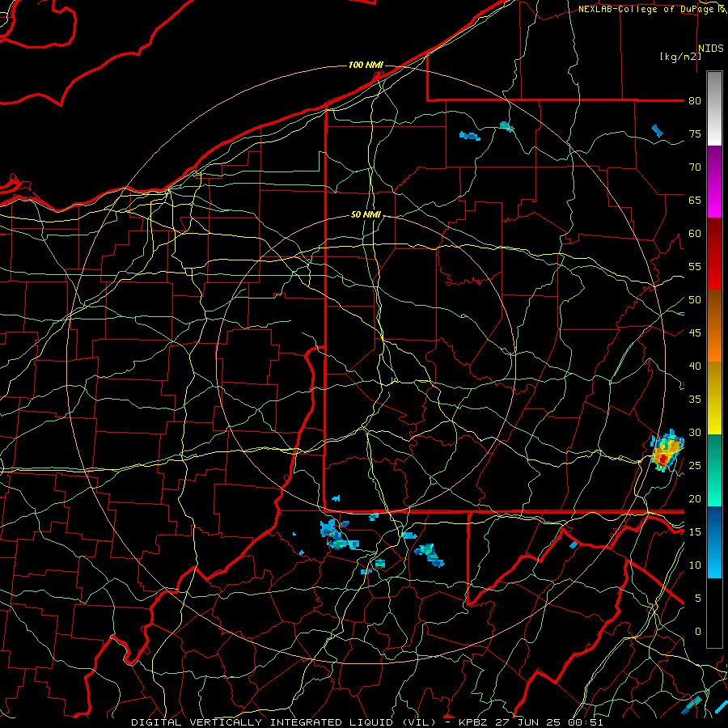Click the 10 value on the VIL scale
728x728 pixels.
pyautogui.click(x=695, y=565)
